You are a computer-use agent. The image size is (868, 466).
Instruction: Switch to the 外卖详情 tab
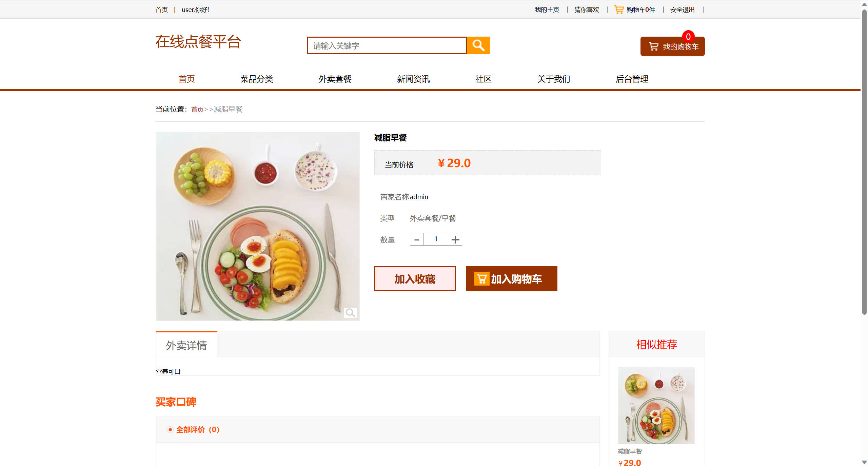[x=186, y=345]
